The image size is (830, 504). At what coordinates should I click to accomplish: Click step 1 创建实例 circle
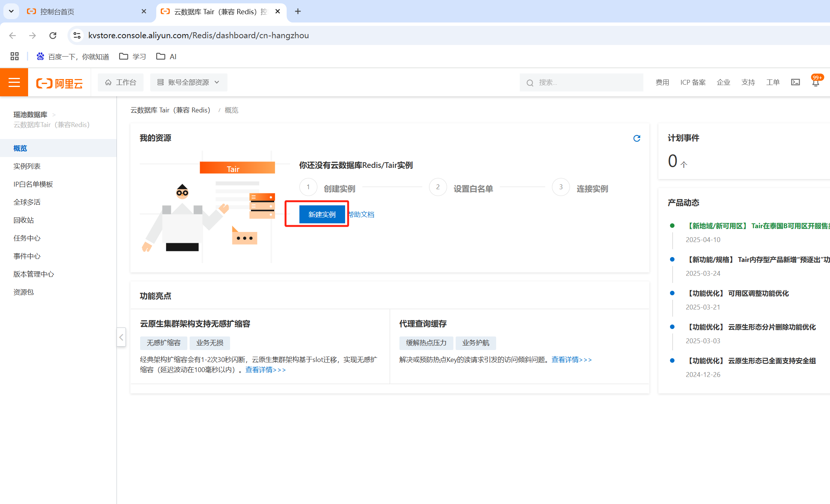pyautogui.click(x=308, y=187)
